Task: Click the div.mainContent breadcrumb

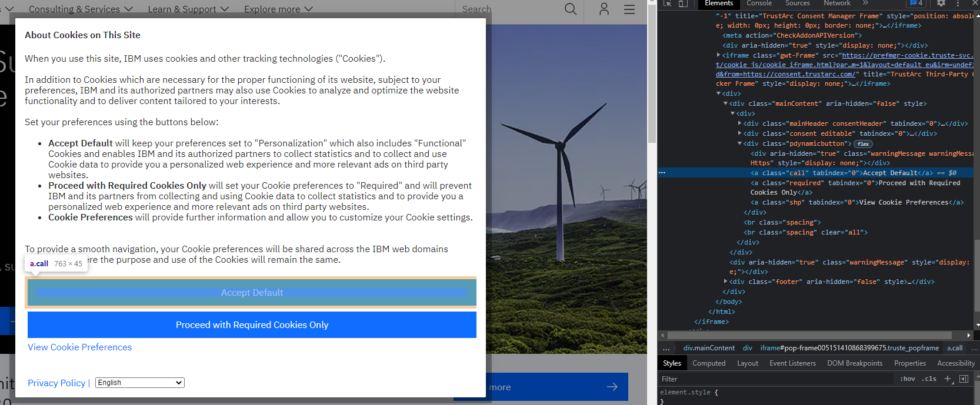Action: pyautogui.click(x=709, y=348)
